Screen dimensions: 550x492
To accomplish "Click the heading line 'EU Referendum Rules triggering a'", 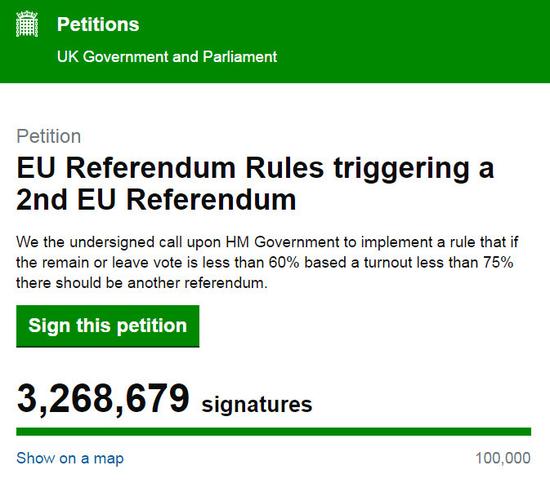I will pos(255,169).
